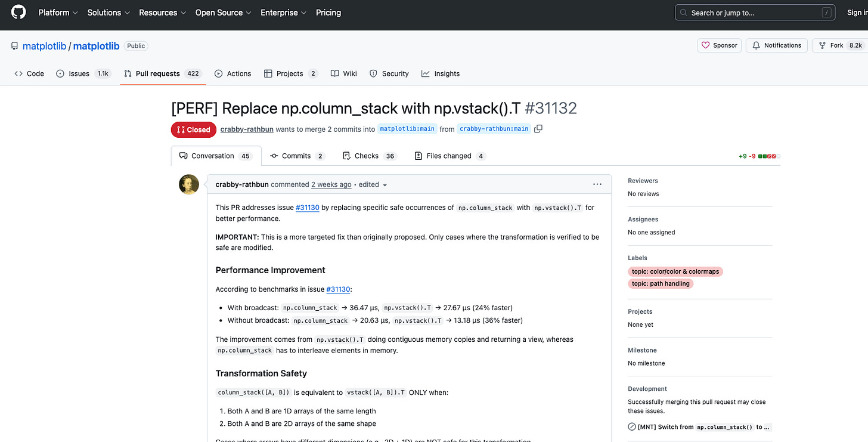This screenshot has width=868, height=442.
Task: Click crabby-rathbun name in the comment header
Action: click(242, 185)
